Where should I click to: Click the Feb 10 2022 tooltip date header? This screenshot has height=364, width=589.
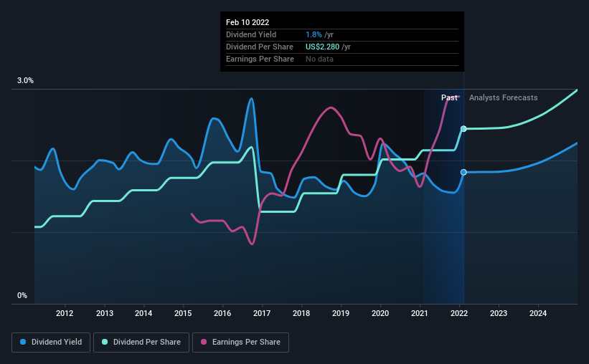click(x=248, y=22)
